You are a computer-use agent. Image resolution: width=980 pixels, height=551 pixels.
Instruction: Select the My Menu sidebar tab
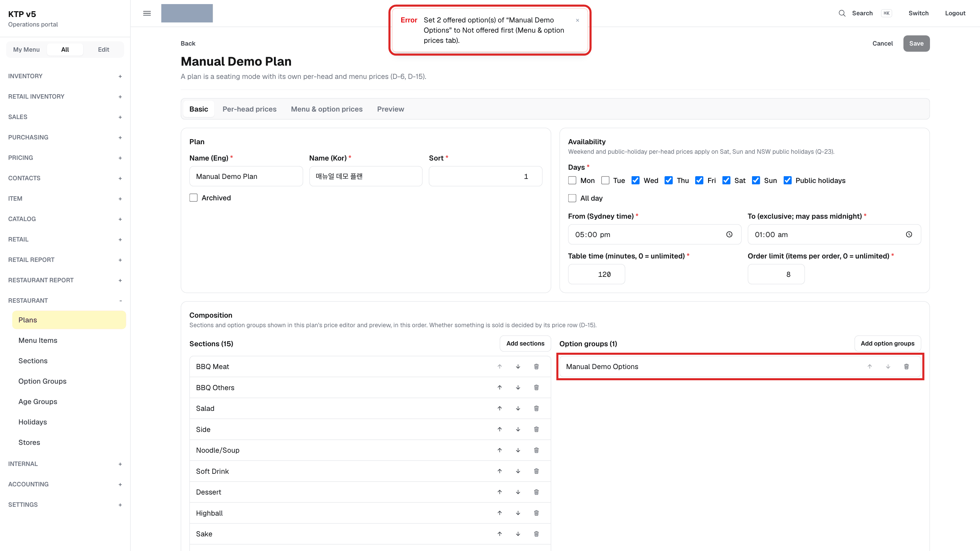(26, 49)
